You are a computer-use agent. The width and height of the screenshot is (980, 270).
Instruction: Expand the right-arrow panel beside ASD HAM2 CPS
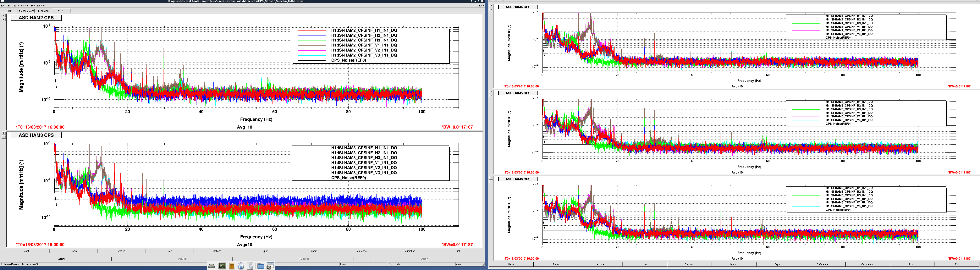tap(4, 16)
